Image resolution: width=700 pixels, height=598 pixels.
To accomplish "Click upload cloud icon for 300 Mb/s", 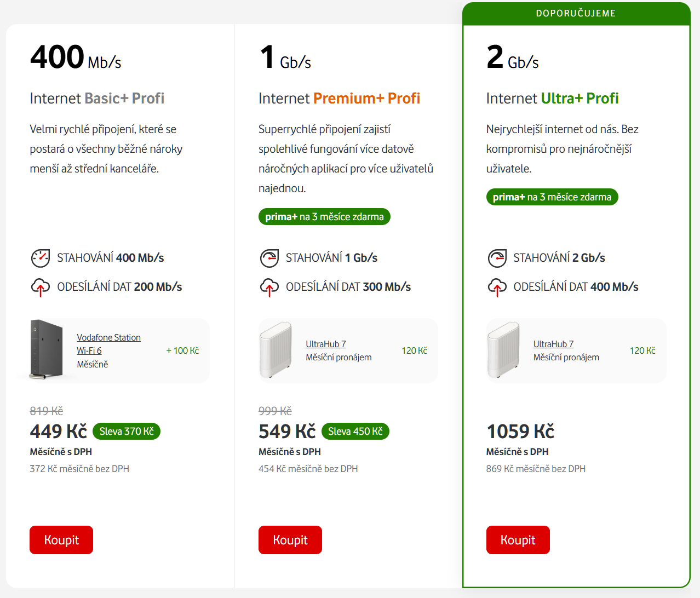I will pos(269,287).
